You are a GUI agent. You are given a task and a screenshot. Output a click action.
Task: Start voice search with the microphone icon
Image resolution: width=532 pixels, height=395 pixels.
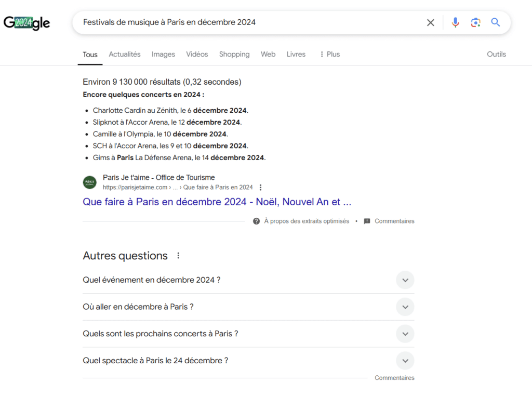(x=455, y=22)
